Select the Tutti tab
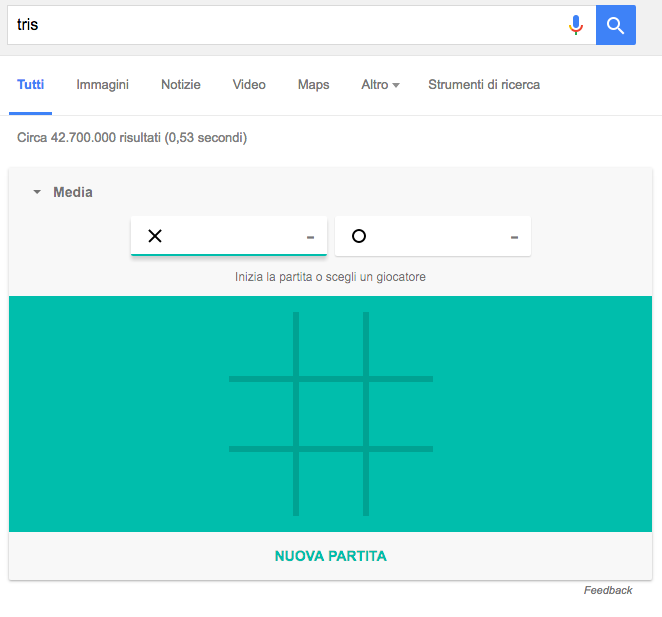Viewport: 662px width, 617px height. 31,85
